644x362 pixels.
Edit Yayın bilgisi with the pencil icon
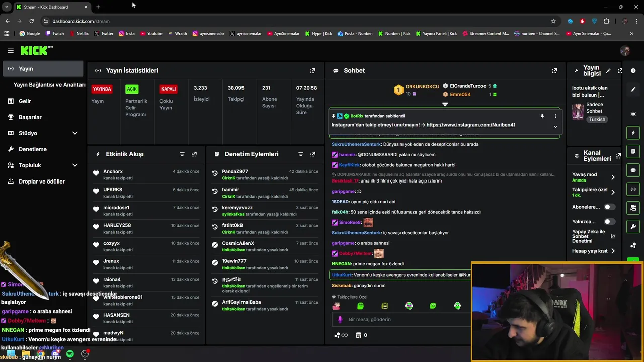(x=608, y=71)
